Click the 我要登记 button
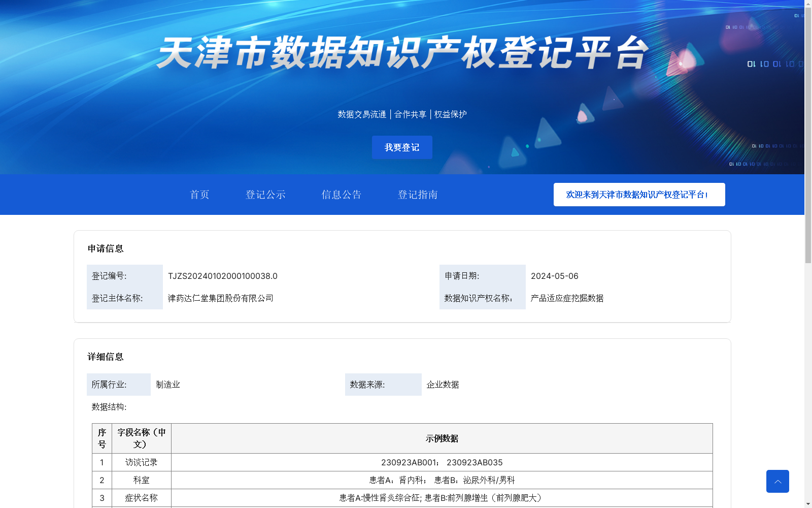 coord(402,147)
